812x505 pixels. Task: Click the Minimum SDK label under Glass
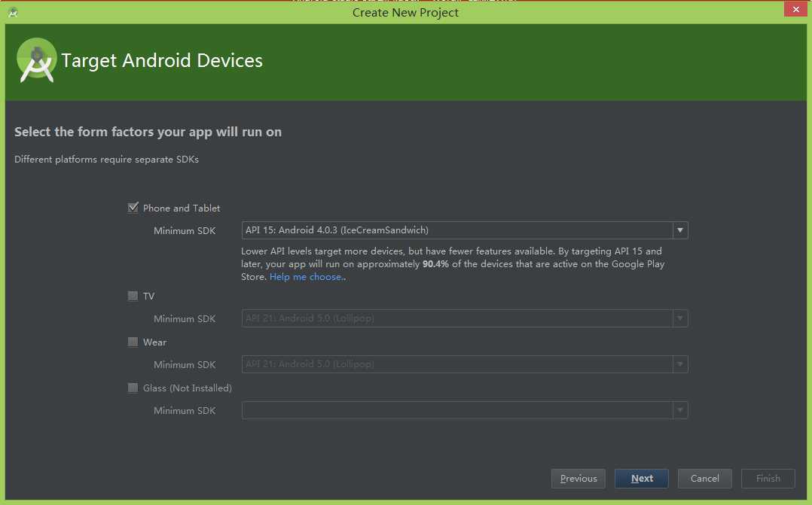pos(185,411)
